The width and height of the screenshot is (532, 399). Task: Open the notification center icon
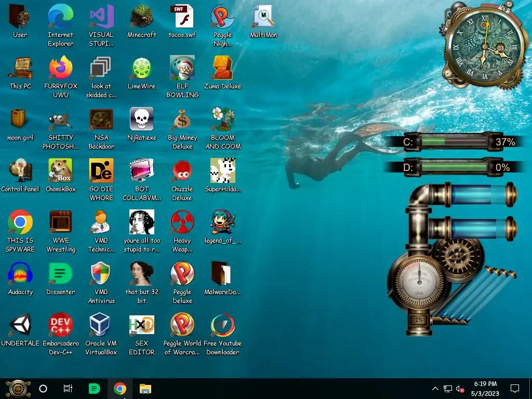click(515, 389)
